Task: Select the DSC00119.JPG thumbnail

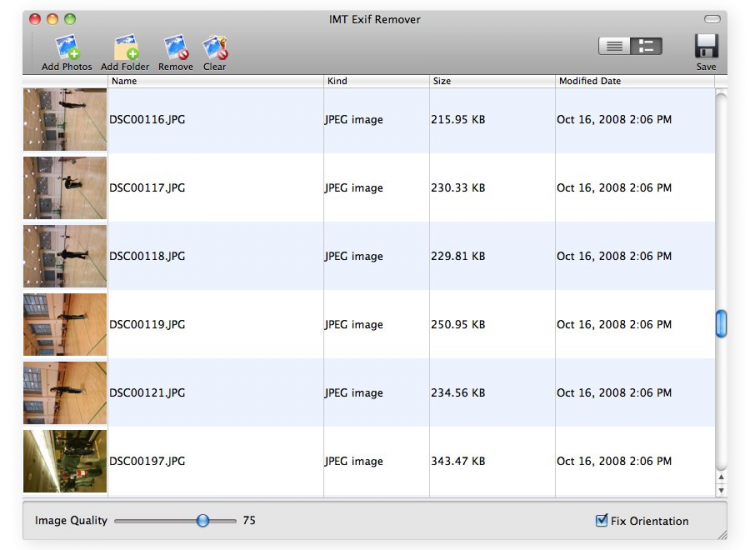Action: pos(65,325)
